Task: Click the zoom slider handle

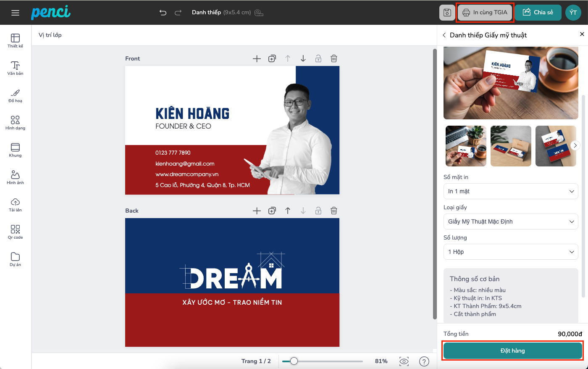Action: [x=294, y=361]
